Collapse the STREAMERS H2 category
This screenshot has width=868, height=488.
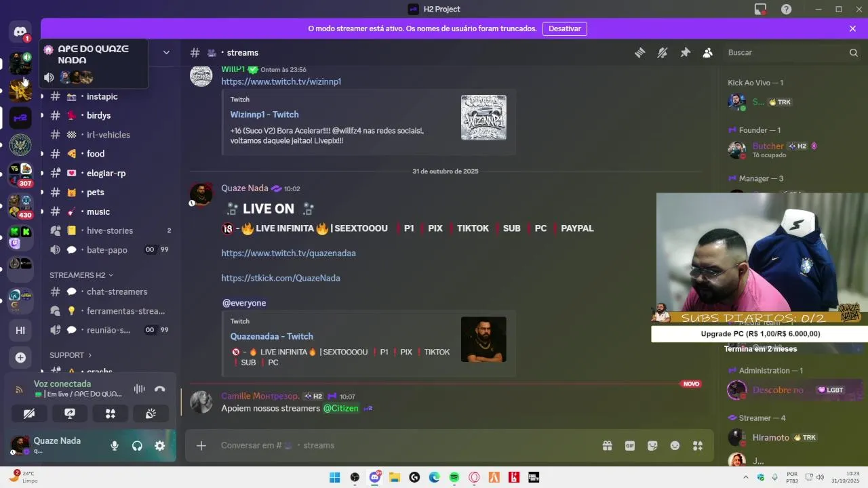click(81, 275)
